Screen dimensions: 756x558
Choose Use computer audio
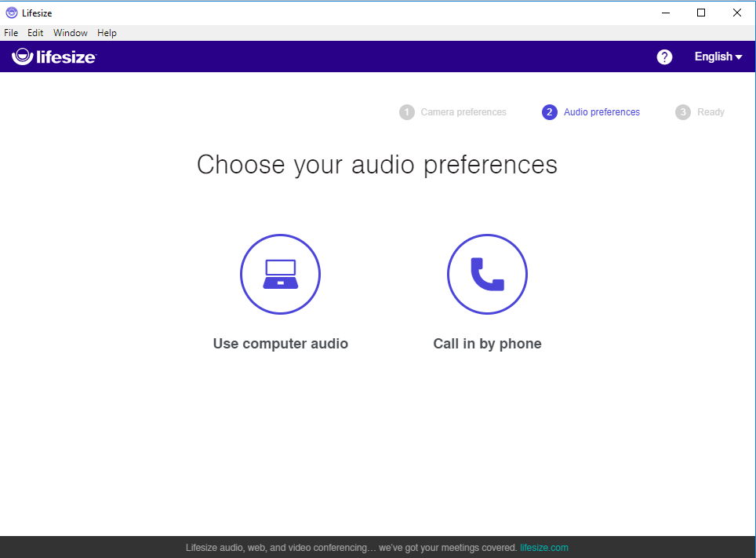[x=280, y=344]
